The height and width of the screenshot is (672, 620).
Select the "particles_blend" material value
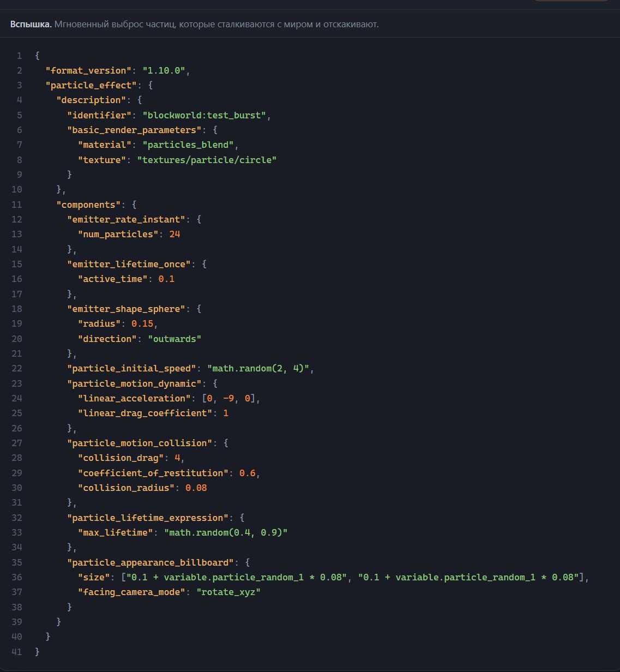tap(188, 145)
